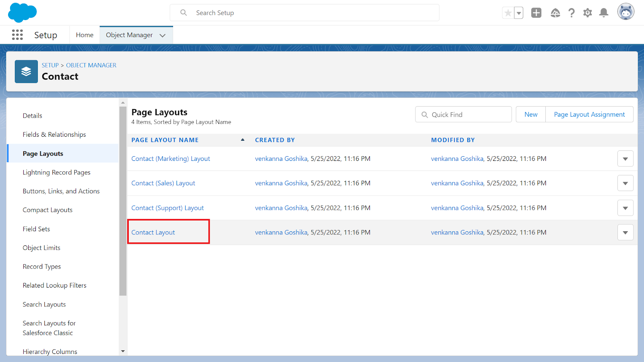Click the Salesforce cloud logo
This screenshot has width=644, height=362.
23,12
